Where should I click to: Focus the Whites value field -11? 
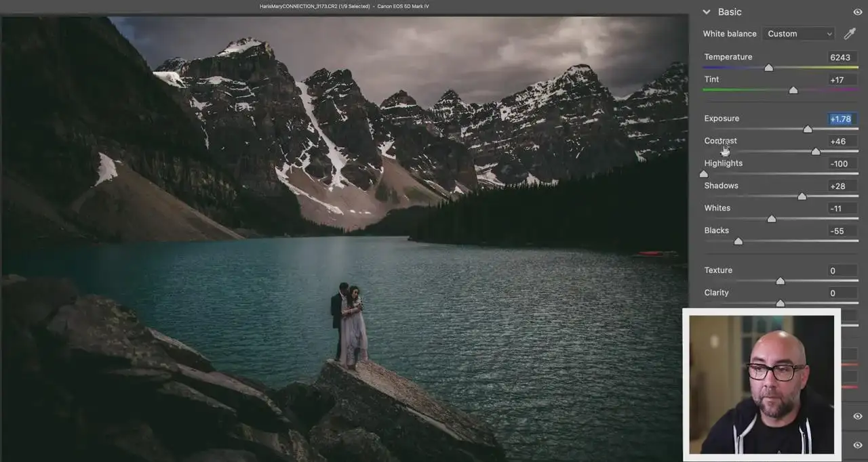[843, 209]
